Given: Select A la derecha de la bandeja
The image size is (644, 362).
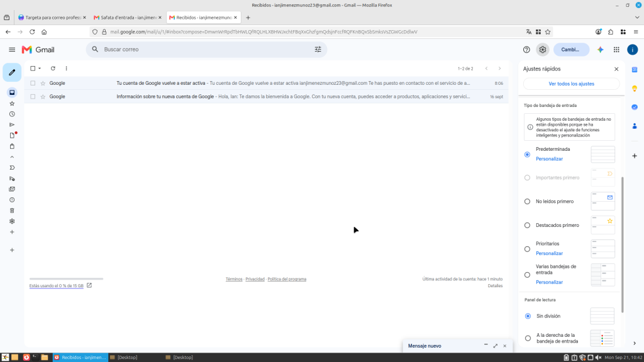Looking at the screenshot, I should pos(528,339).
